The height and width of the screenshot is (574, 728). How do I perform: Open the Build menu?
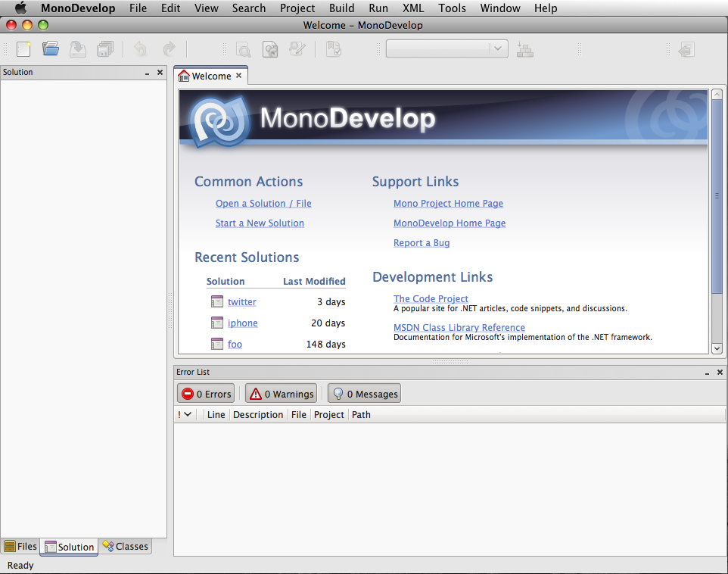[341, 8]
